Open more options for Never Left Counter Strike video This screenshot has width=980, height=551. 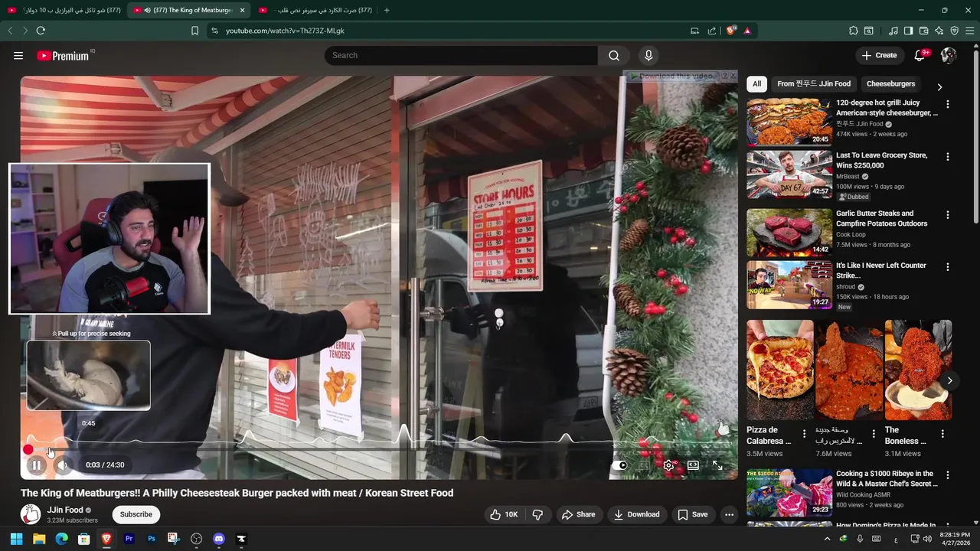948,267
